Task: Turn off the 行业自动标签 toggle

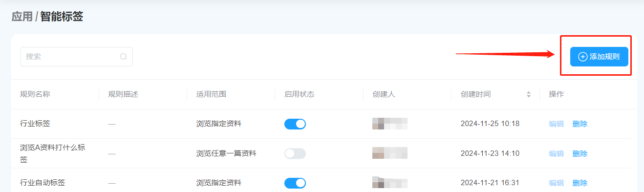Action: pyautogui.click(x=295, y=183)
